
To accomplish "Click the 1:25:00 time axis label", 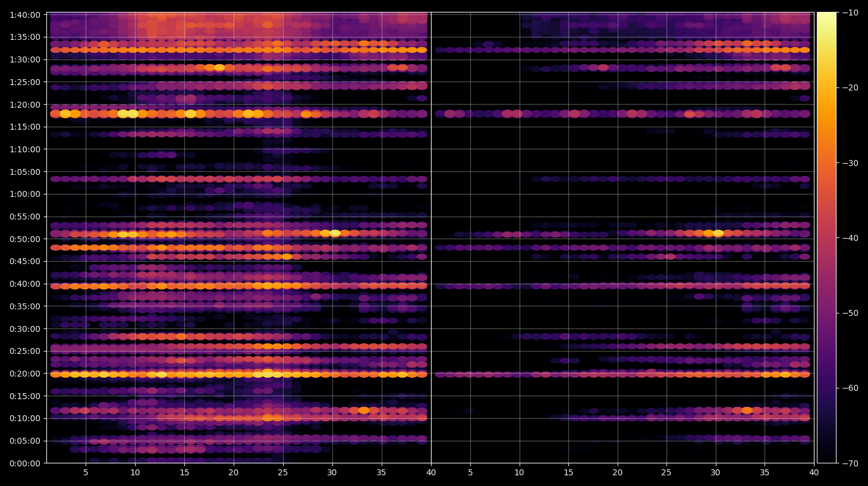I will [25, 82].
